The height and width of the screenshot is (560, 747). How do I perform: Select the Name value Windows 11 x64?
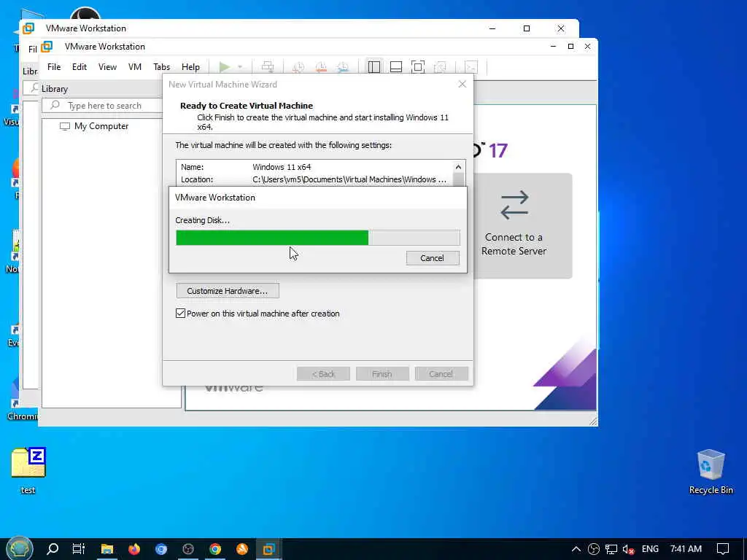click(x=282, y=167)
